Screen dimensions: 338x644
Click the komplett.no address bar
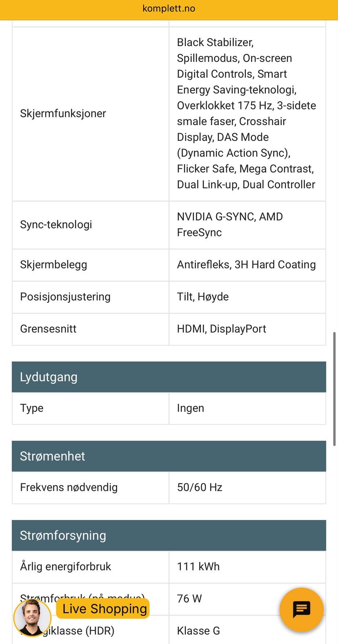pyautogui.click(x=169, y=9)
